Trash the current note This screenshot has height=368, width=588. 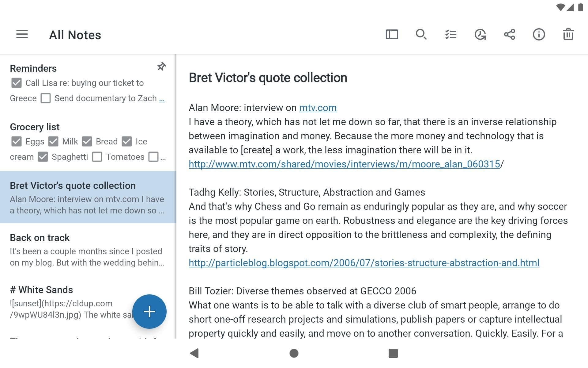(x=568, y=34)
